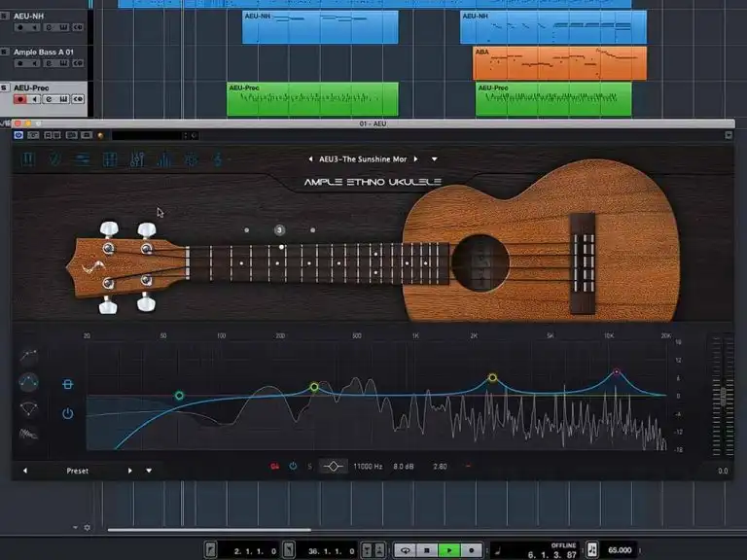Click the transport Record button
This screenshot has height=560, width=747.
pyautogui.click(x=471, y=550)
